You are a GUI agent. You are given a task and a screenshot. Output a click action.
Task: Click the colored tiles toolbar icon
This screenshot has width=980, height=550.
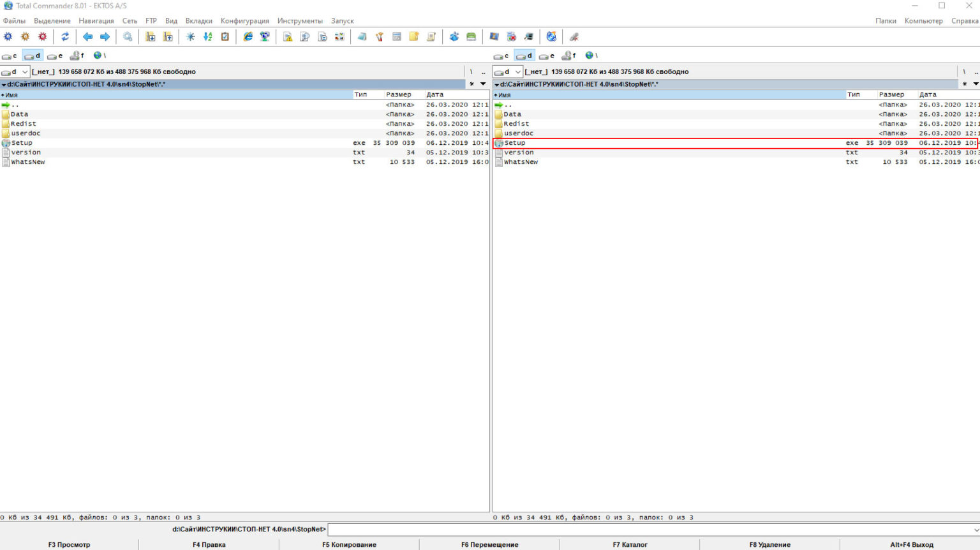tap(339, 37)
